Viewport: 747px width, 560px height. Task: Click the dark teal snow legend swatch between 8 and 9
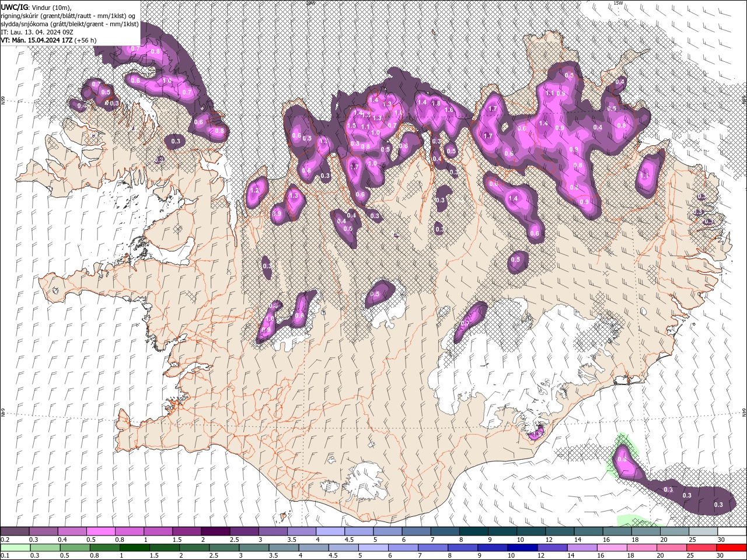coord(473,531)
